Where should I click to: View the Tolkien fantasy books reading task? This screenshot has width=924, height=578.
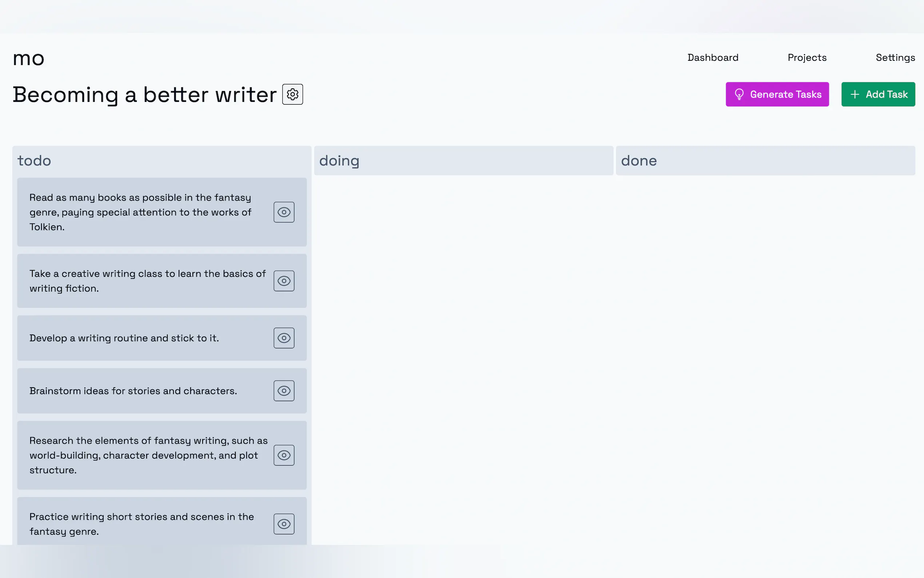point(283,212)
